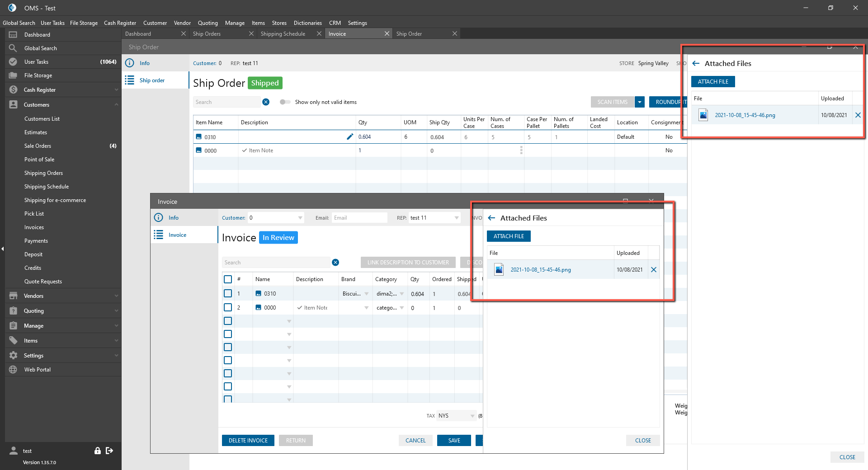
Task: Click the DELETE INVOICE button
Action: pyautogui.click(x=248, y=441)
